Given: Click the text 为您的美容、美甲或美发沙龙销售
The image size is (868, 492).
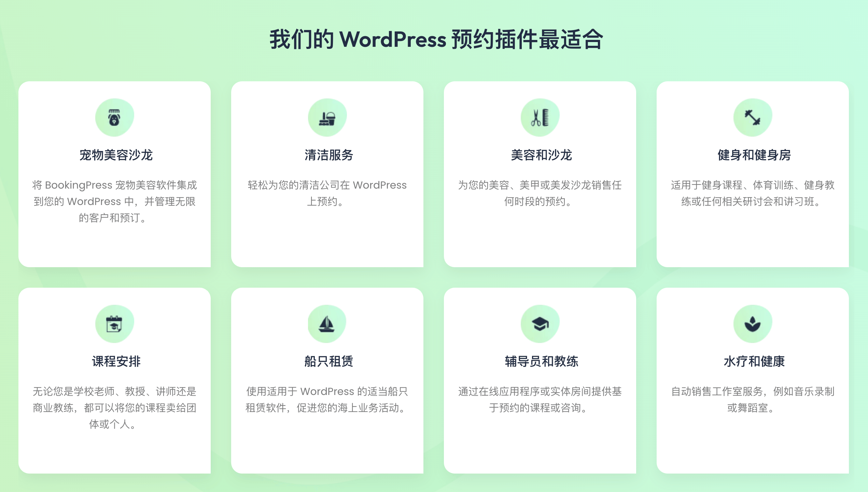Looking at the screenshot, I should (x=540, y=193).
